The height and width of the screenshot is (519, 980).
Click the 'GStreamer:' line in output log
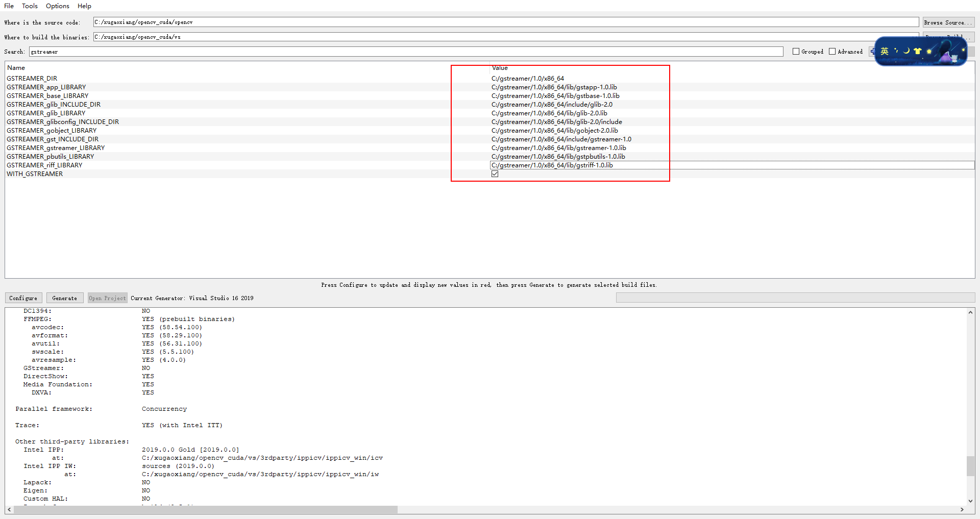pos(43,368)
